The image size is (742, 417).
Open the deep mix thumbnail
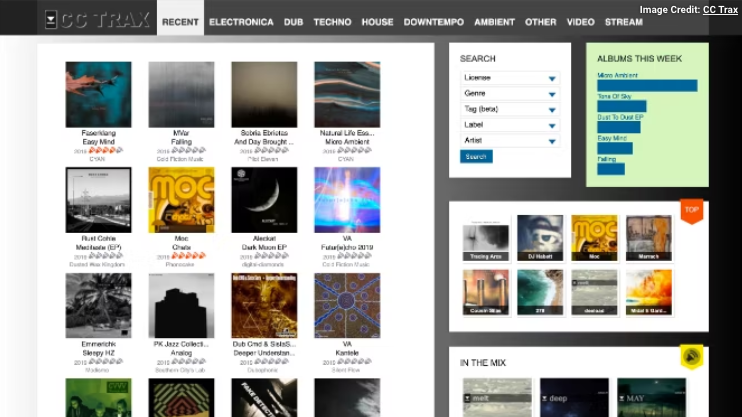(574, 398)
